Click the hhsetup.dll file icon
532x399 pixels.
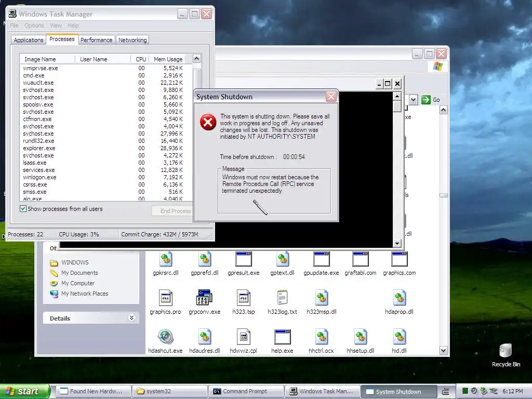pos(361,337)
